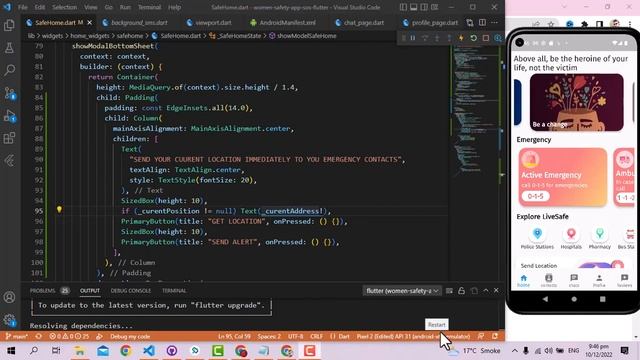The image size is (640, 360).
Task: Open the File menu
Action: point(22,7)
